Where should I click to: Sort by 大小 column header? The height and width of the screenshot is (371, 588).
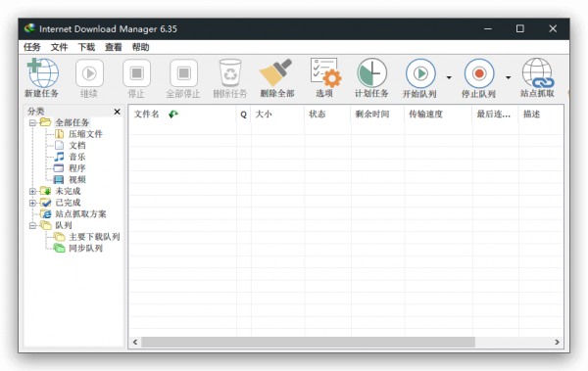278,114
